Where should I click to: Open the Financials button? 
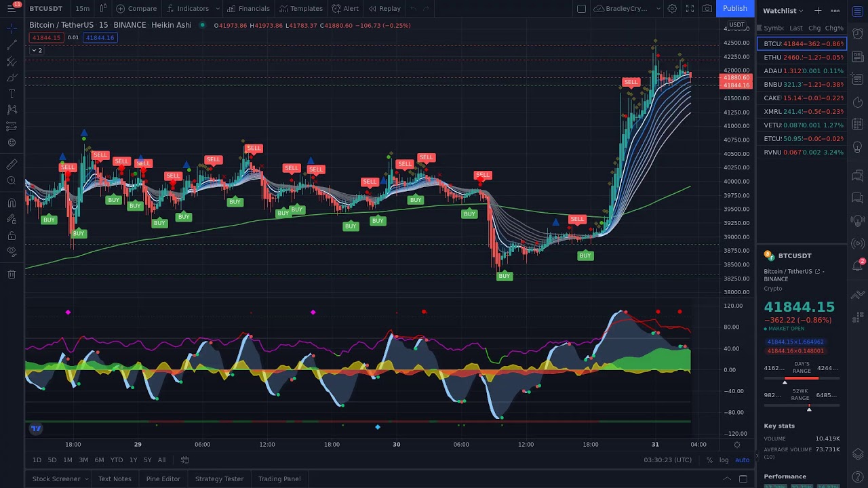[x=248, y=8]
